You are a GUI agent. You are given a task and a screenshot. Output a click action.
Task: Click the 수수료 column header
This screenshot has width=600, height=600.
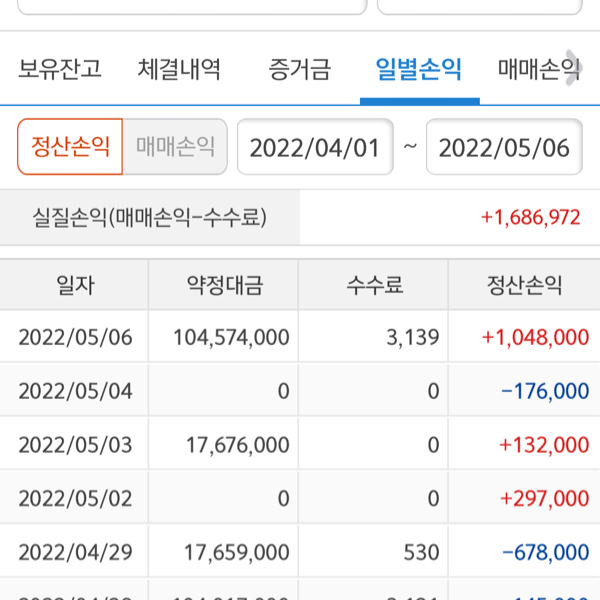374,286
